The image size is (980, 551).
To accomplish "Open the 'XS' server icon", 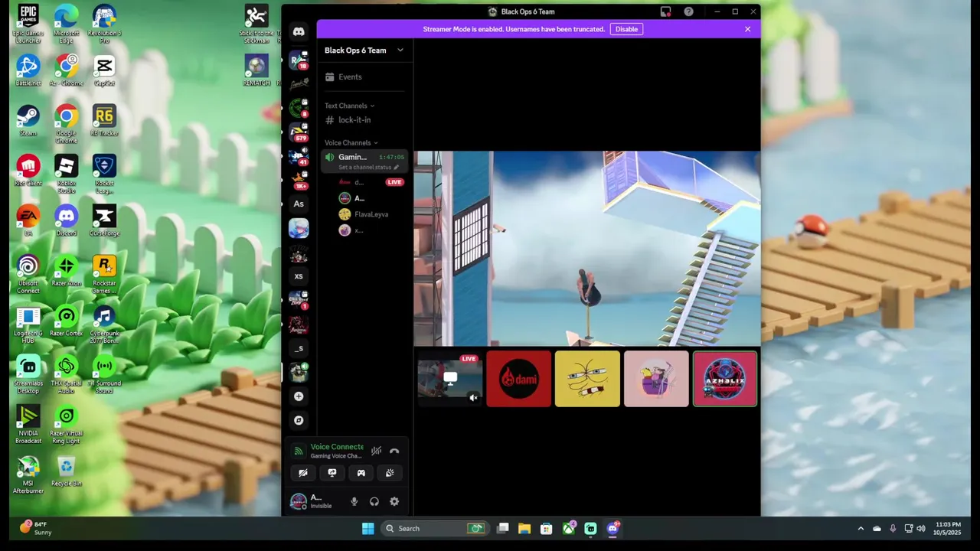I will pyautogui.click(x=299, y=276).
